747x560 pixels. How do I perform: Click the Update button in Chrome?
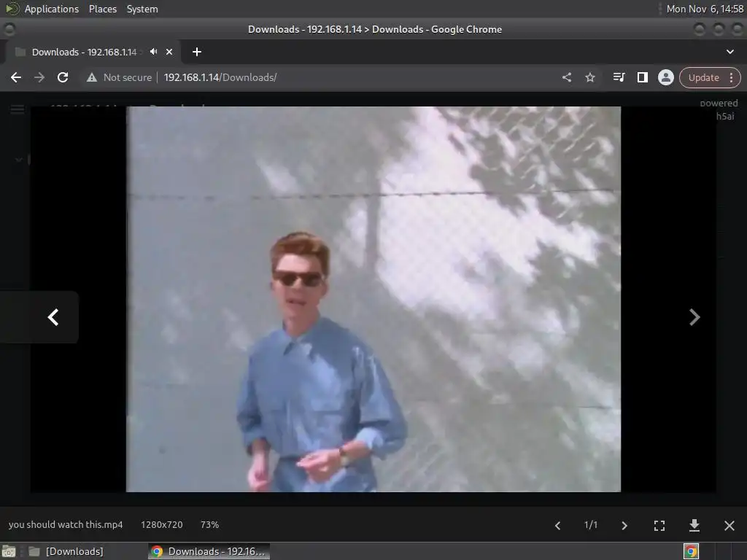pyautogui.click(x=703, y=77)
